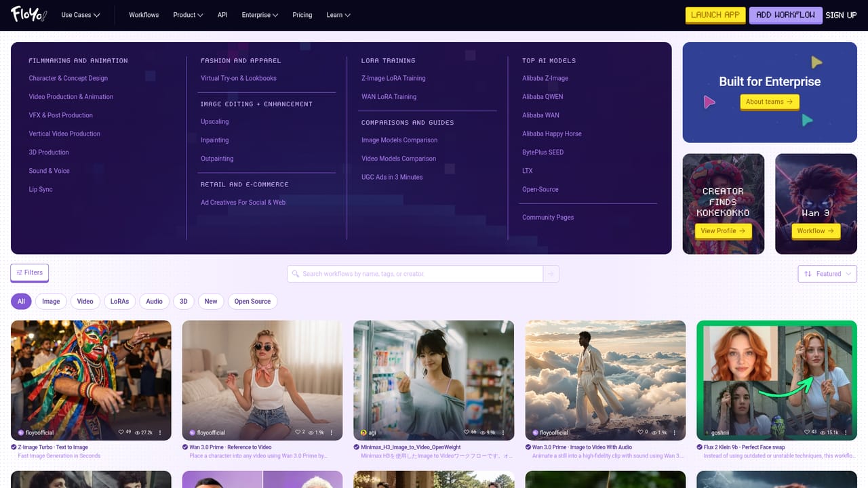Click the floyoofficial avatar on Z-Image Turbo card

[x=21, y=432]
